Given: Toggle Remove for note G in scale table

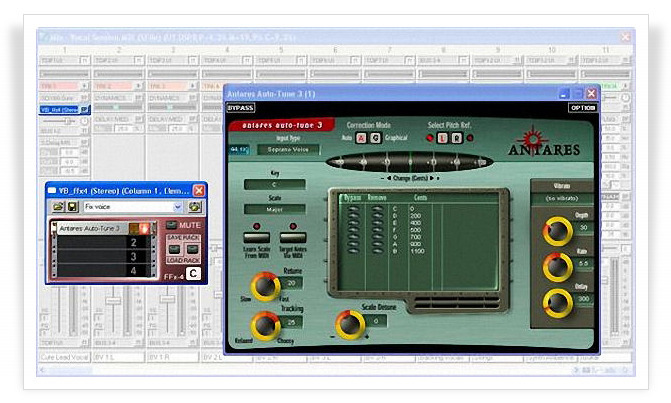Looking at the screenshot, I should pos(377,237).
